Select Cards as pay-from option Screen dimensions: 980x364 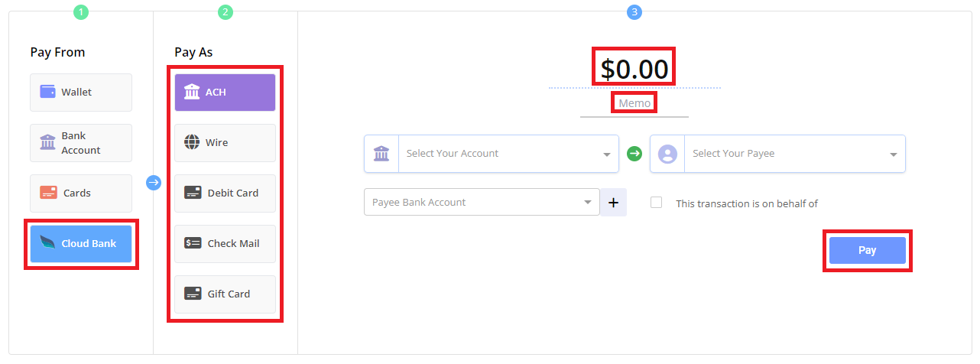click(81, 193)
